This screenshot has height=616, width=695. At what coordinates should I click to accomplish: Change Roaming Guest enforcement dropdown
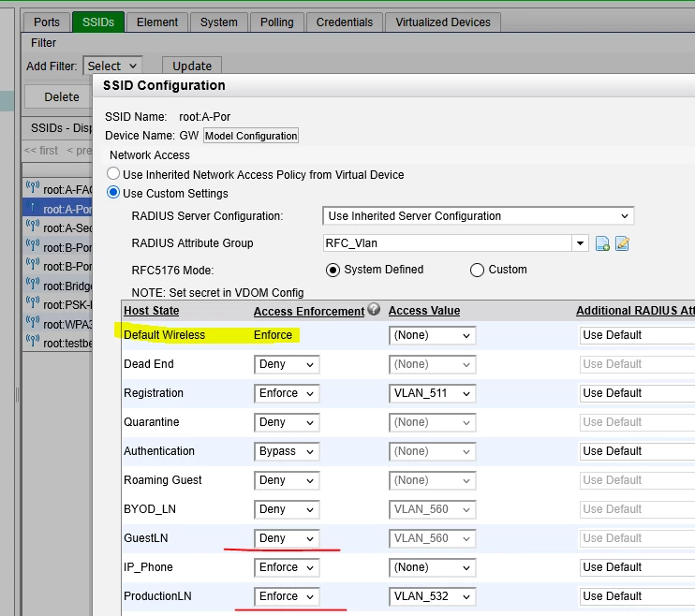pos(287,480)
